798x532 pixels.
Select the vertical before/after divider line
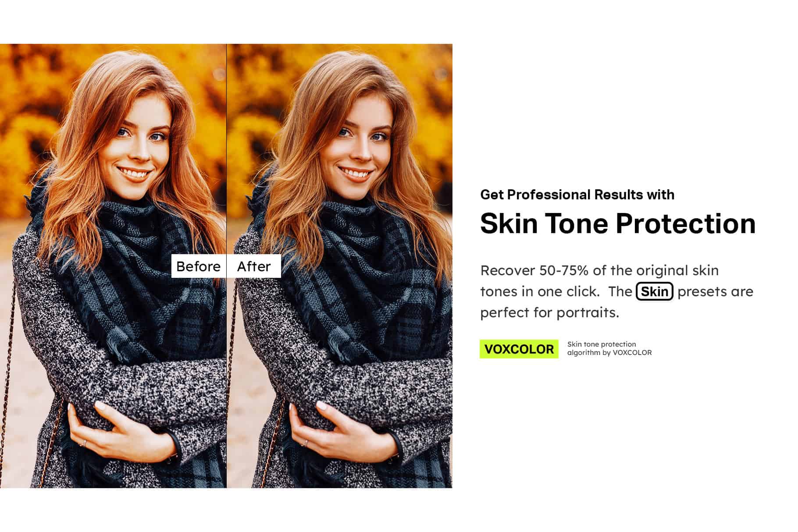pyautogui.click(x=226, y=266)
